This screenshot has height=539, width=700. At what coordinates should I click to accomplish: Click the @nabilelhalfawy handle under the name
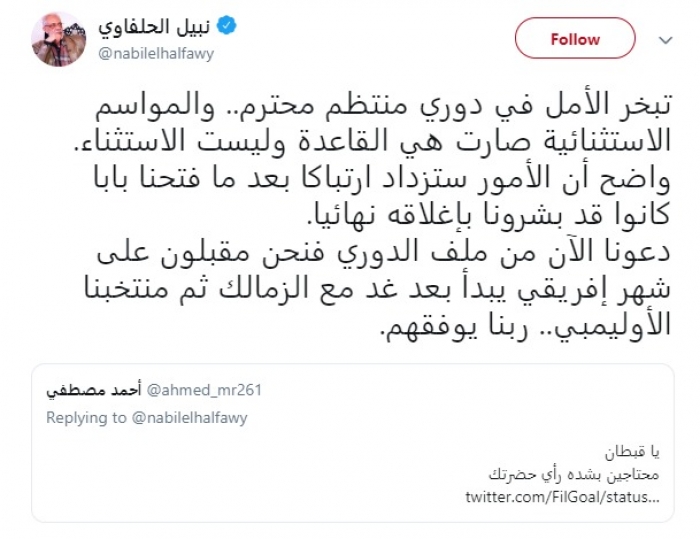(154, 53)
